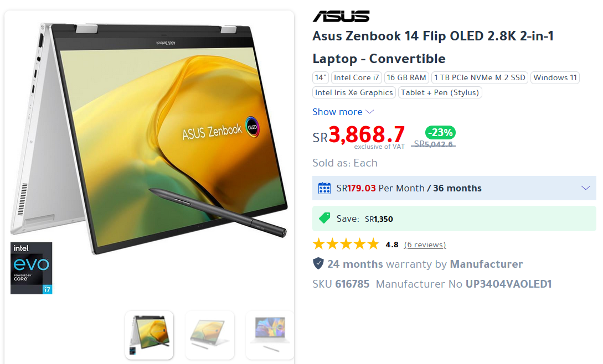Click the ASUS brand logo
The image size is (603, 364).
point(341,17)
